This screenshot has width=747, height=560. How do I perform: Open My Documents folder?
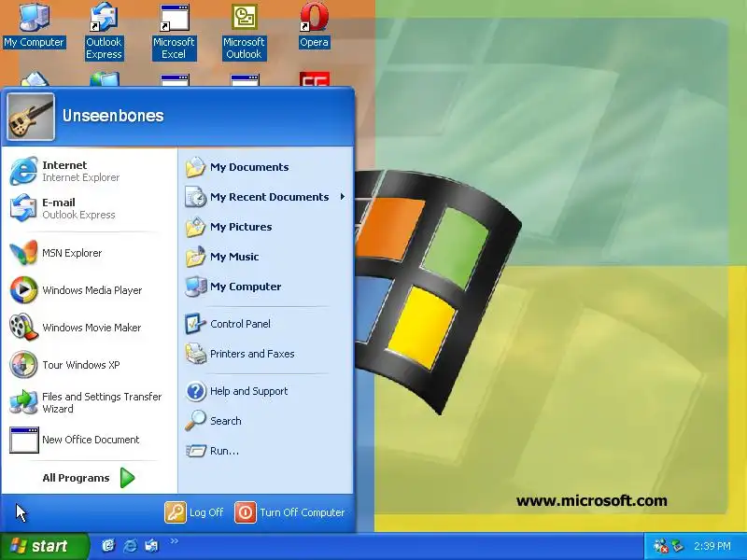pyautogui.click(x=265, y=167)
